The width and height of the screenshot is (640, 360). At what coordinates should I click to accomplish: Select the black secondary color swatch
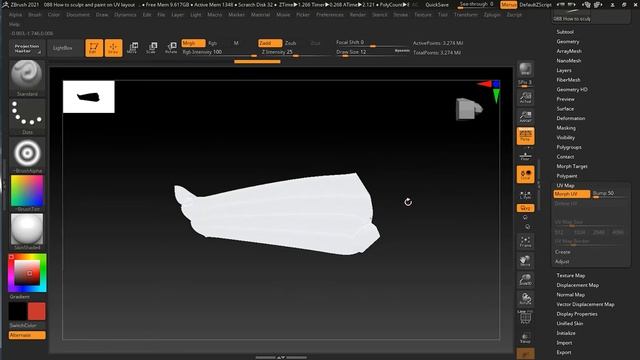click(18, 311)
